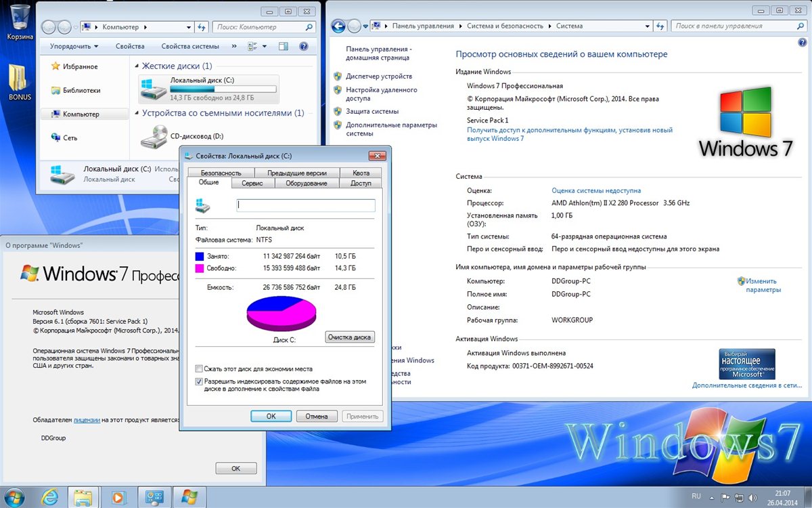
Task: Open the Упорядочить dropdown menu
Action: click(74, 46)
